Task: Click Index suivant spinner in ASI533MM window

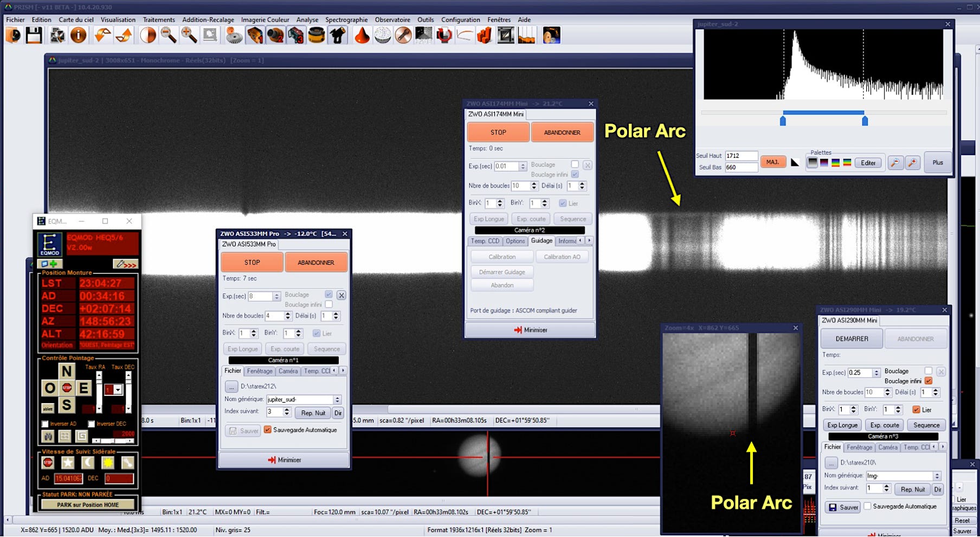Action: click(287, 412)
